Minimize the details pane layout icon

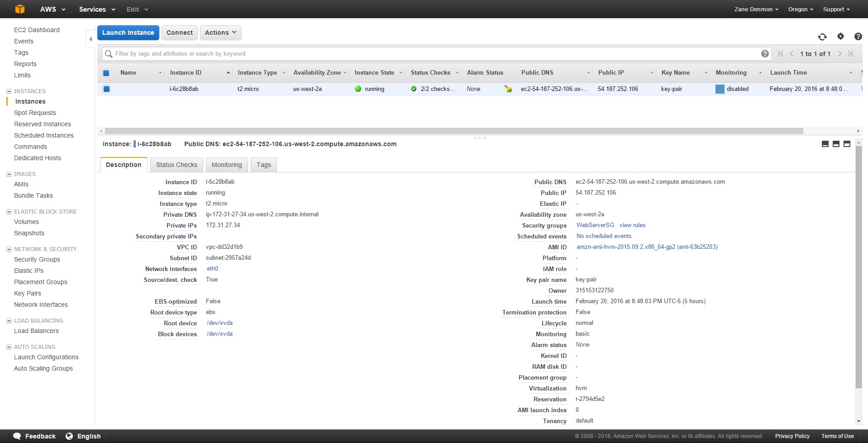tap(825, 144)
